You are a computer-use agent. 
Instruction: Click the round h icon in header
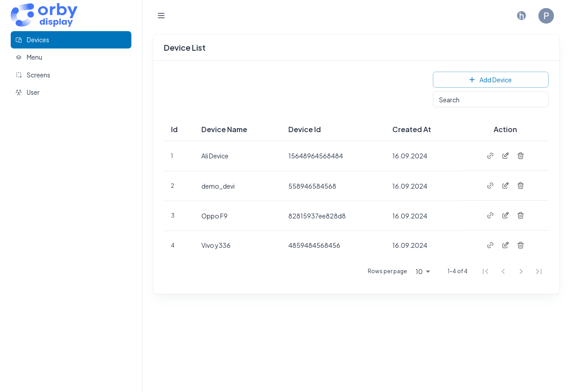(521, 16)
